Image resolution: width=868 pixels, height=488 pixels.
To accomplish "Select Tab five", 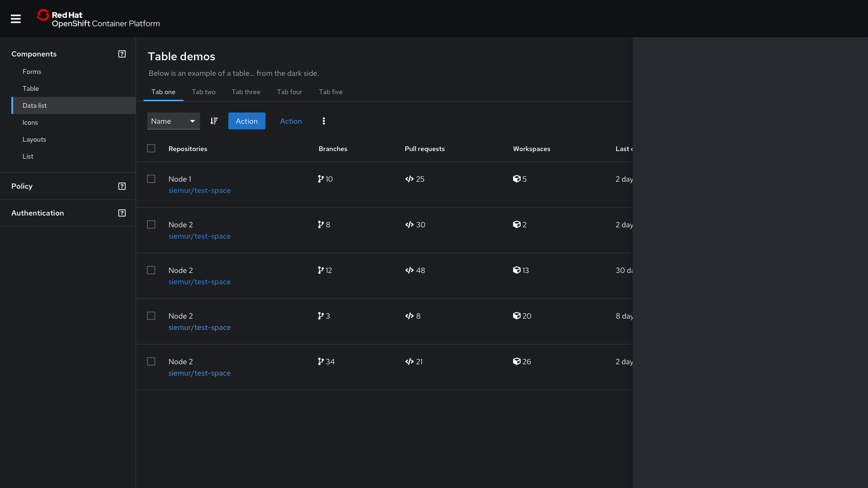I will (330, 92).
